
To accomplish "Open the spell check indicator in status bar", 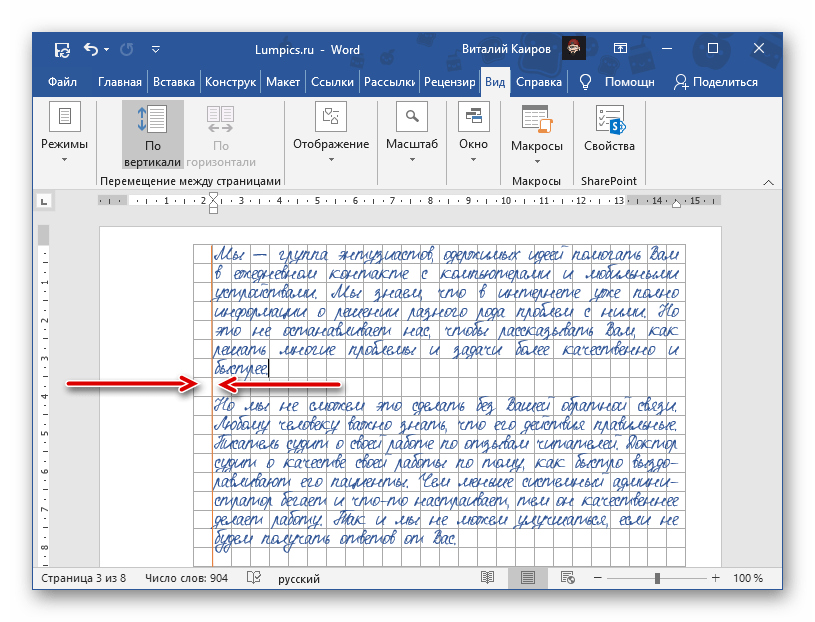I will pyautogui.click(x=256, y=577).
